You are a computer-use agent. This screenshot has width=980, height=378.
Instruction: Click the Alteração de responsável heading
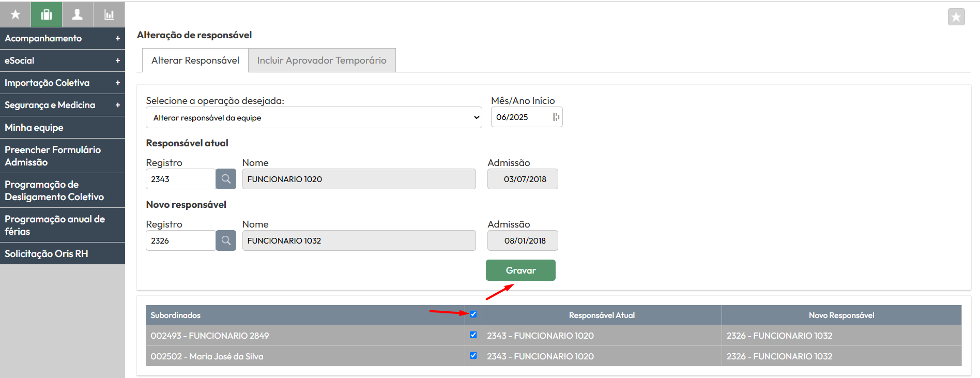tap(194, 35)
